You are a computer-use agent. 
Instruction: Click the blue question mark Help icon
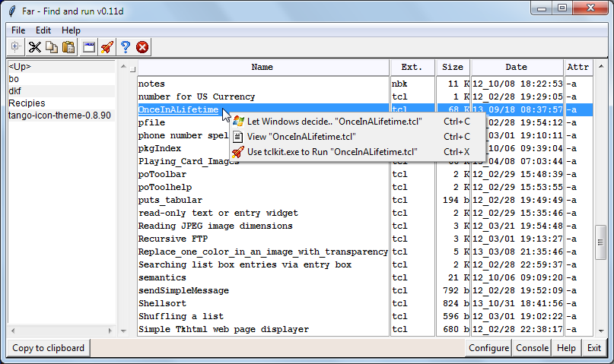click(x=126, y=47)
